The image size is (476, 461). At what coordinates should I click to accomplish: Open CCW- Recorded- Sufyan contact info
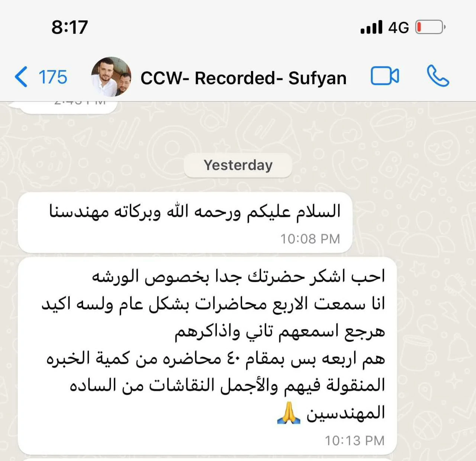click(x=244, y=78)
